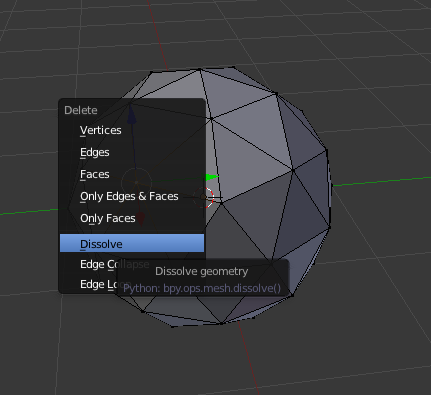Select the bottom vertex on the red axis line
This screenshot has height=395, width=431.
(x=221, y=323)
